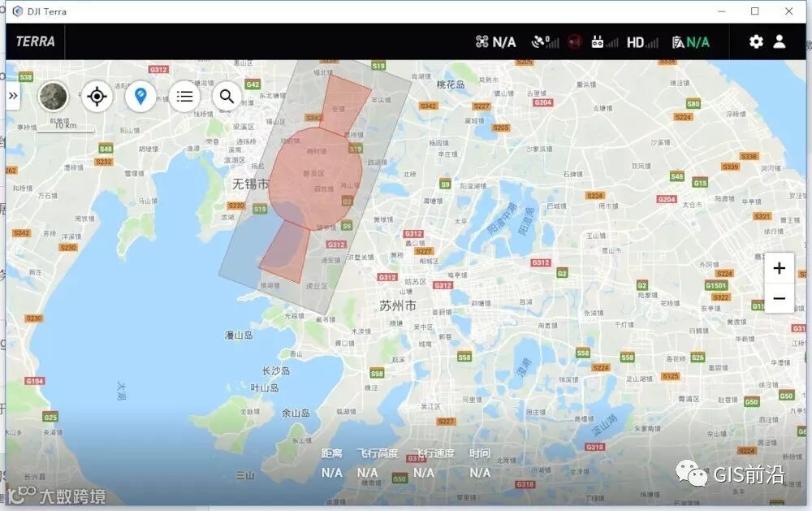Click the 叶山岛 island label
Image resolution: width=812 pixels, height=511 pixels.
pyautogui.click(x=265, y=388)
